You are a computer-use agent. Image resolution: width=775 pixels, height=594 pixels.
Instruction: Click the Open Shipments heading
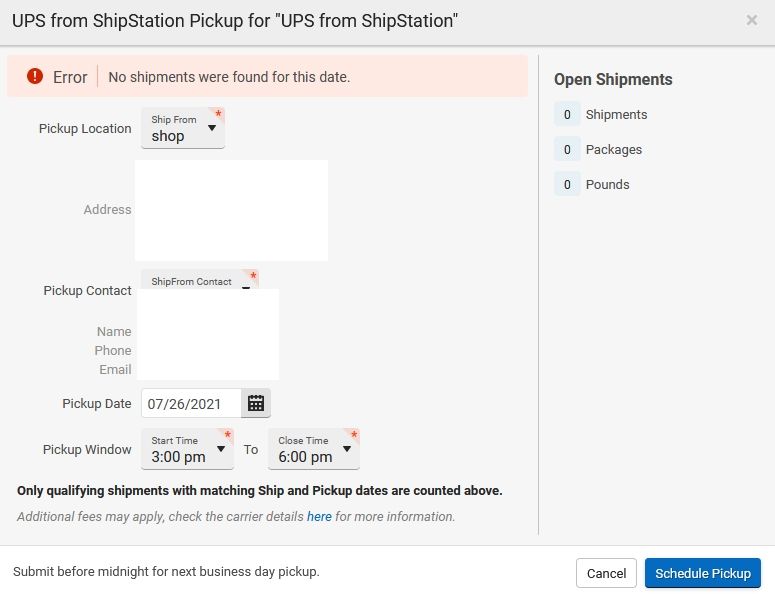[x=613, y=80]
